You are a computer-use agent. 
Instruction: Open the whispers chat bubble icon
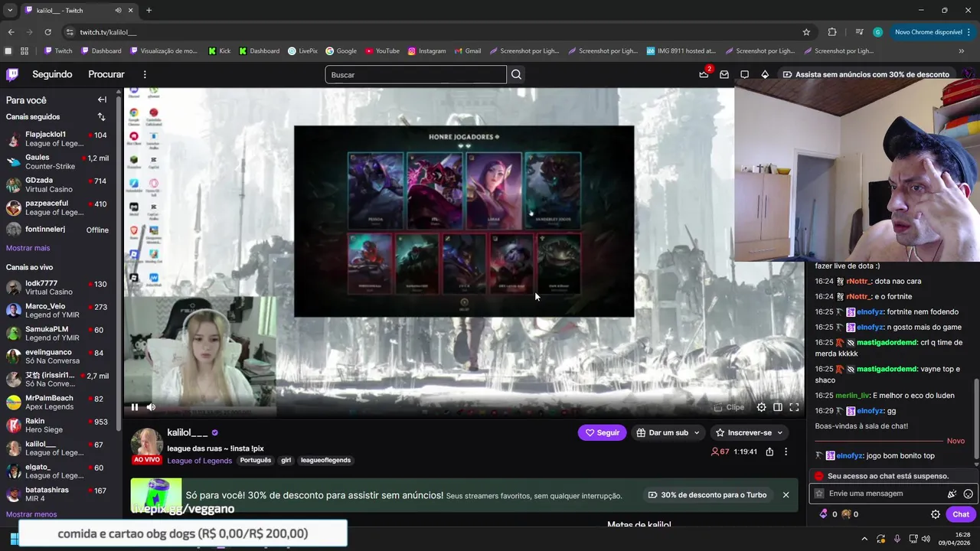[744, 74]
